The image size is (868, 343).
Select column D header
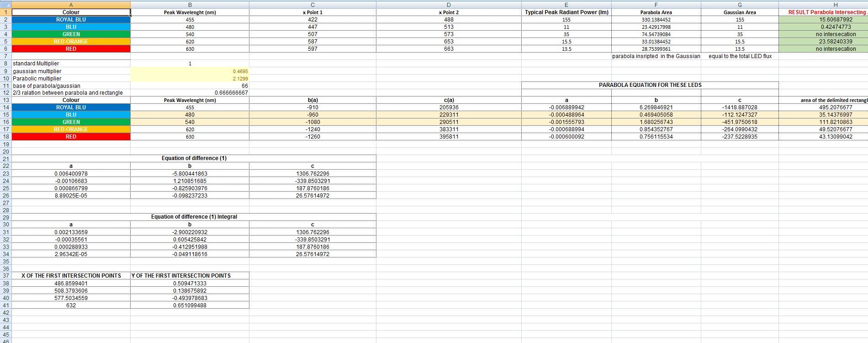[449, 5]
